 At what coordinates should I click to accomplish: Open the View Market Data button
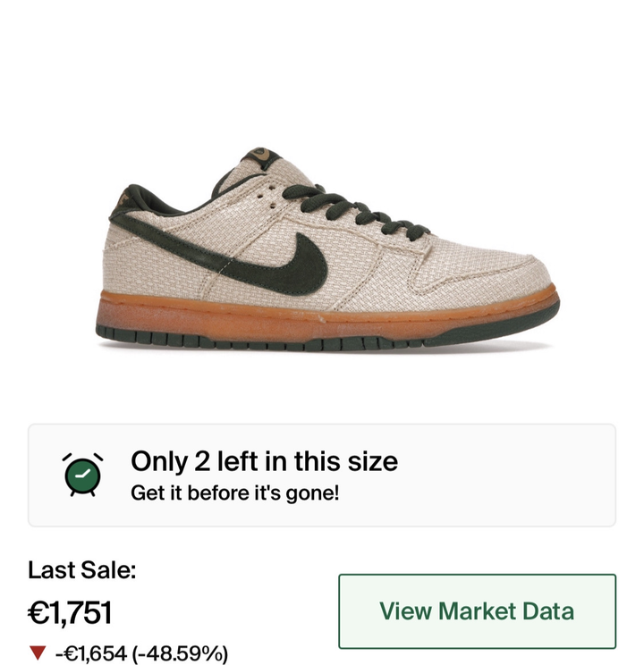click(477, 611)
